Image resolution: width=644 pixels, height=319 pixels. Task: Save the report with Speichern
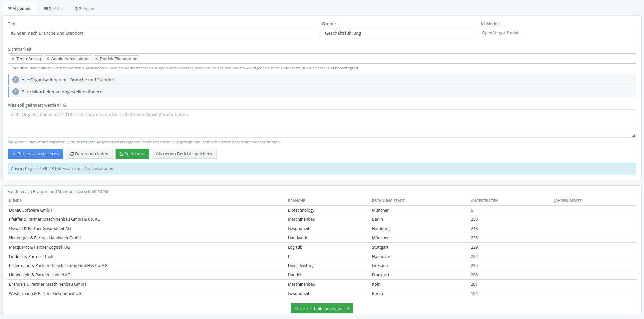pyautogui.click(x=132, y=154)
